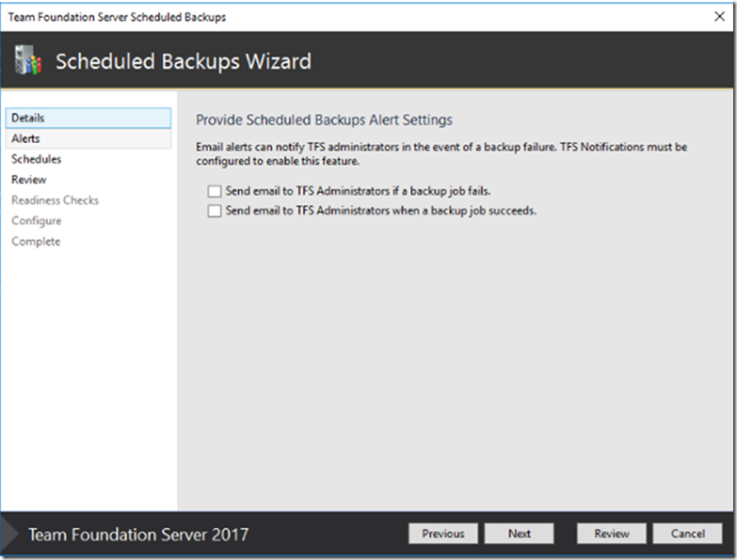737x560 pixels.
Task: Click the Complete step in sidebar
Action: click(36, 242)
